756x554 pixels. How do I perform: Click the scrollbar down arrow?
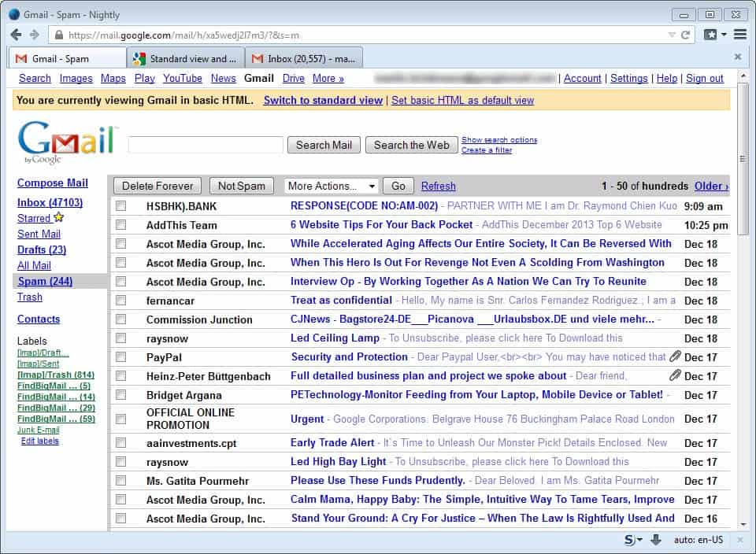pyautogui.click(x=743, y=525)
